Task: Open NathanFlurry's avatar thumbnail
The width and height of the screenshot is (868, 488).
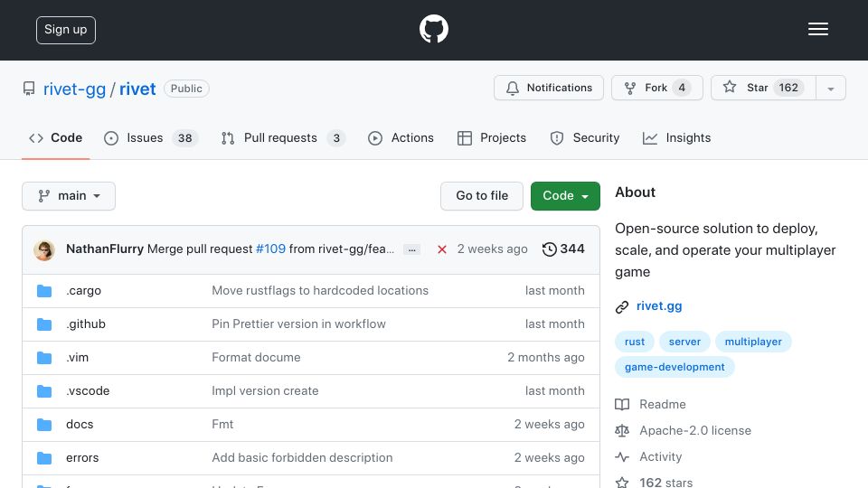Action: [x=44, y=250]
